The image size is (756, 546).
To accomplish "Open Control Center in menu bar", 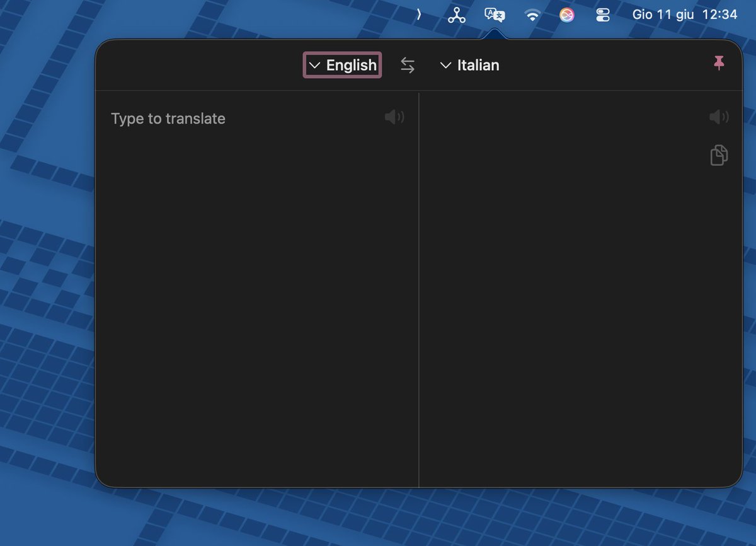I will 603,15.
